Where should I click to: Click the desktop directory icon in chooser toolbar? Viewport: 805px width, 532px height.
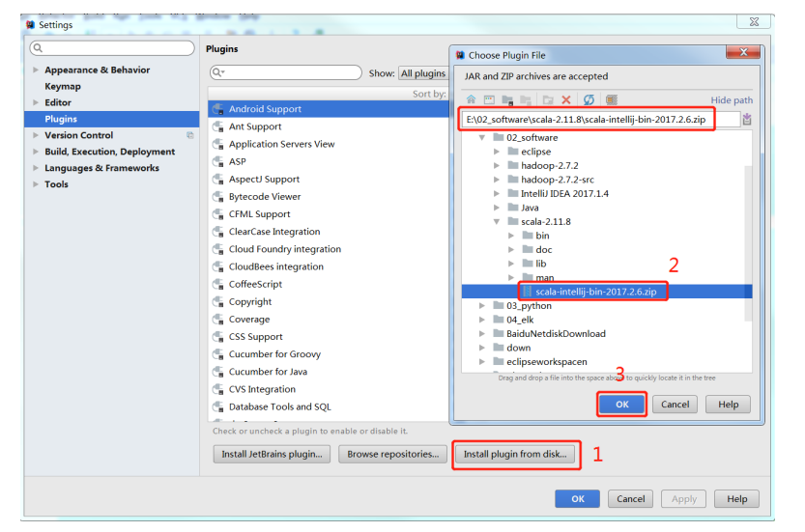[x=489, y=99]
